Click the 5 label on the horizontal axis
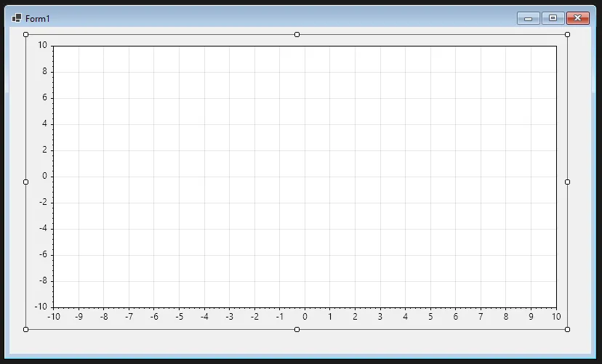The height and width of the screenshot is (364, 602). point(430,316)
